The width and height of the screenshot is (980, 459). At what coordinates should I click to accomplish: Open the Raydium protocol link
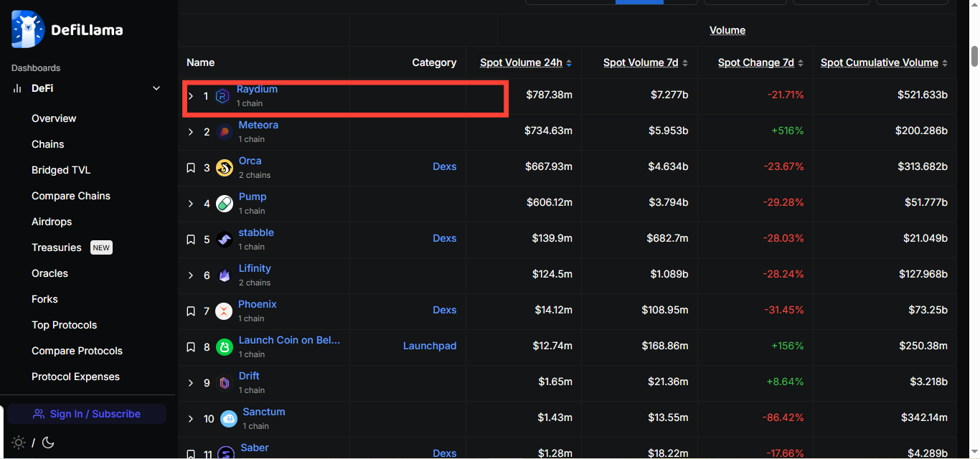[257, 89]
